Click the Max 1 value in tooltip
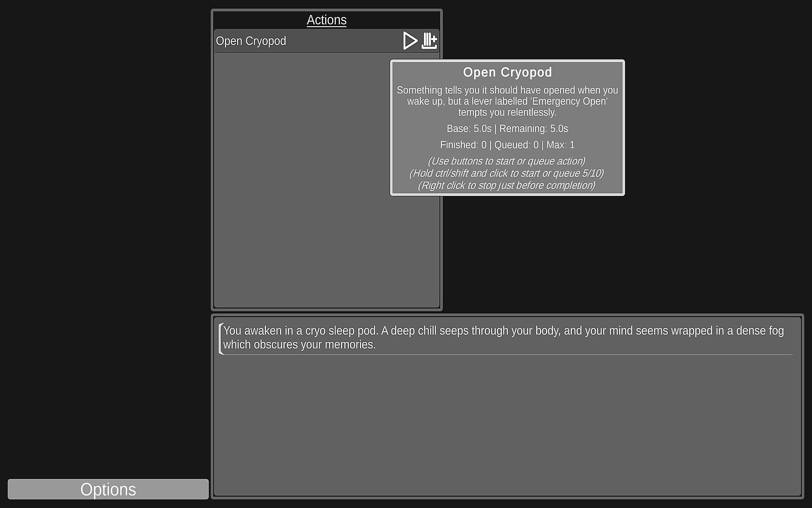The width and height of the screenshot is (812, 508). click(x=560, y=145)
